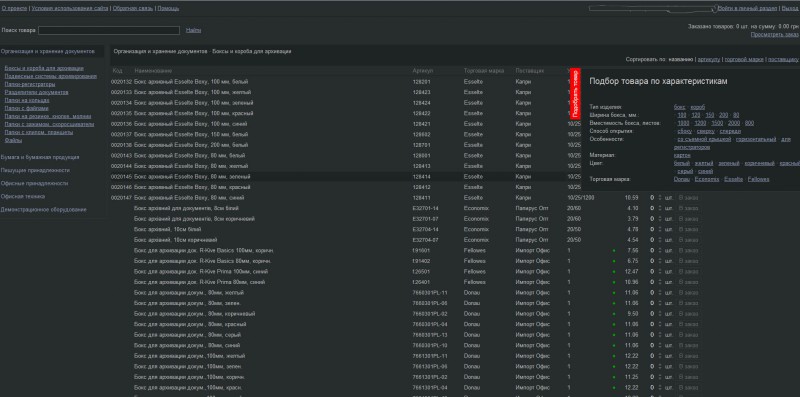Expand 'Бумага и бумажная продукция' category
The height and width of the screenshot is (397, 800).
(x=40, y=158)
